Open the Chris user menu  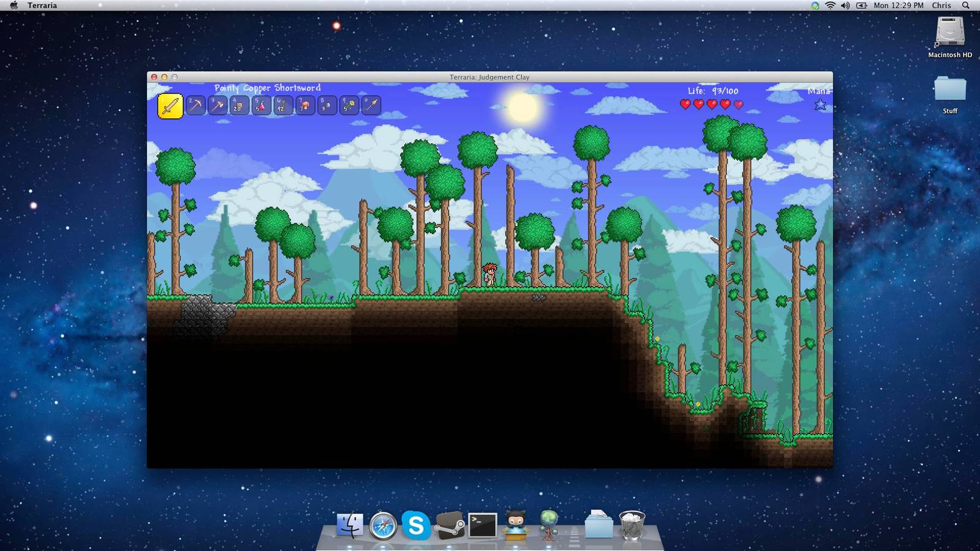click(x=941, y=6)
